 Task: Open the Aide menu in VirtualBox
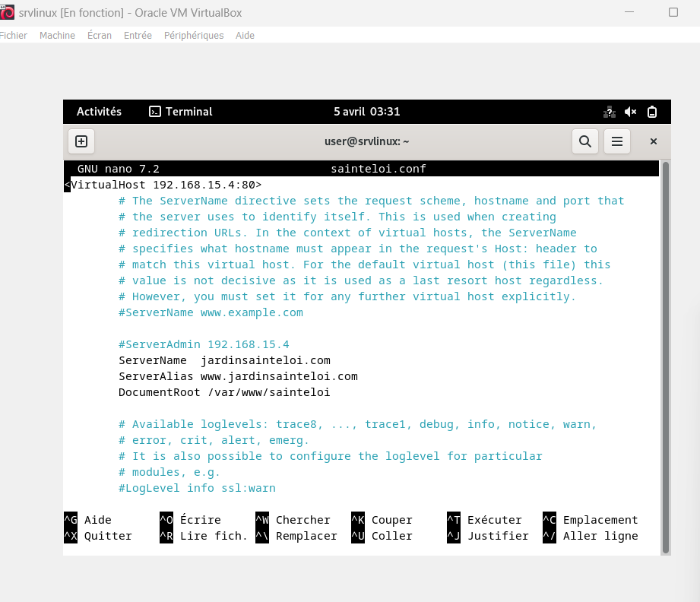pyautogui.click(x=245, y=36)
